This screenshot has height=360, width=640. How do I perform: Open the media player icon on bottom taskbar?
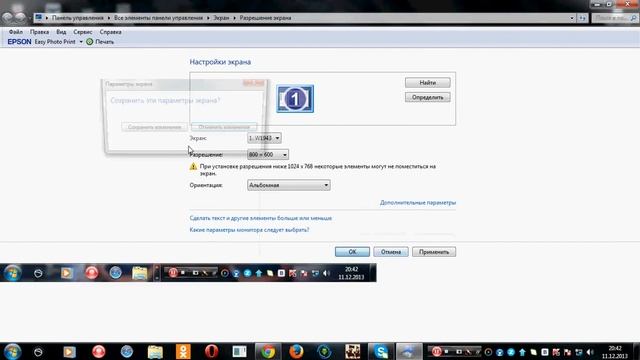pyautogui.click(x=69, y=351)
